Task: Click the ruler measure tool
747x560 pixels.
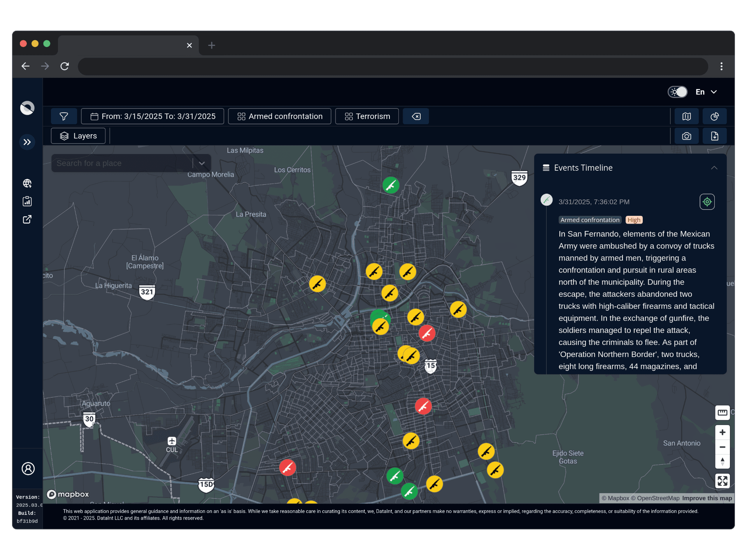Action: pos(722,413)
